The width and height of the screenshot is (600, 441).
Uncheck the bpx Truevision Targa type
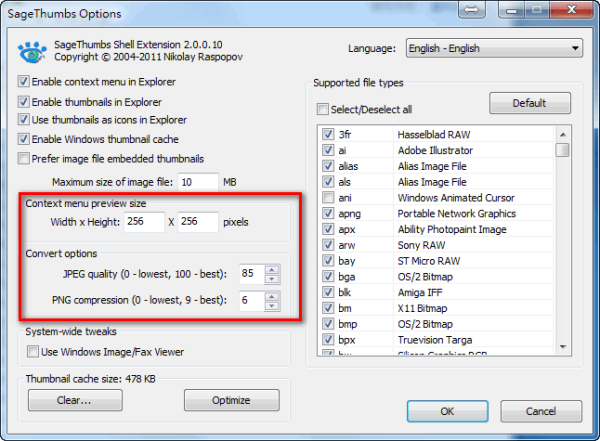coord(328,340)
